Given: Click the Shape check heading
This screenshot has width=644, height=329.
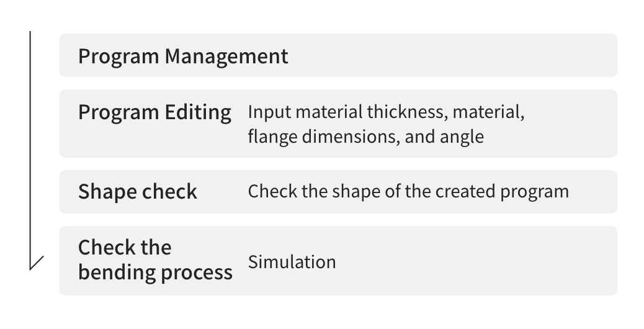Looking at the screenshot, I should click(138, 192).
